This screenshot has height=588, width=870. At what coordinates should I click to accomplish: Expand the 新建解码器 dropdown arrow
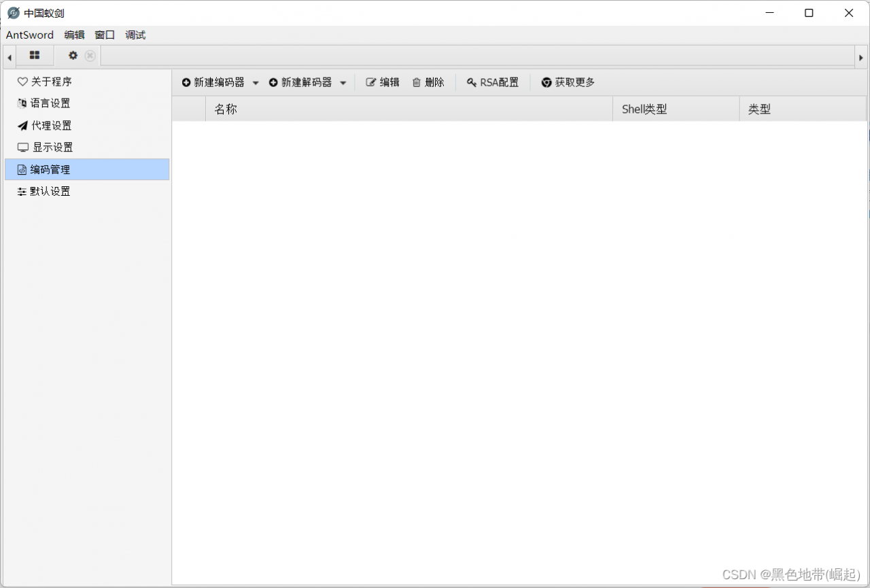[343, 83]
